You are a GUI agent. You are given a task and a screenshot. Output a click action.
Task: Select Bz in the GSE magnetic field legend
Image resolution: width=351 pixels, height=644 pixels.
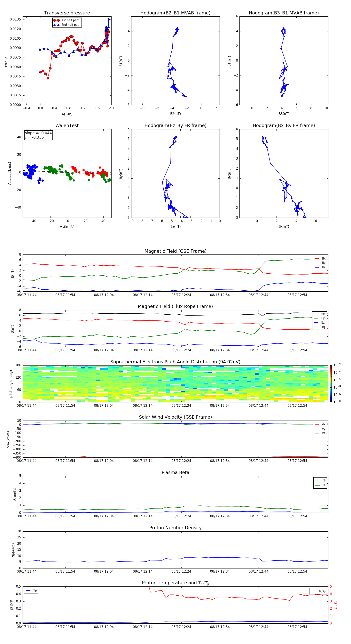tap(320, 267)
